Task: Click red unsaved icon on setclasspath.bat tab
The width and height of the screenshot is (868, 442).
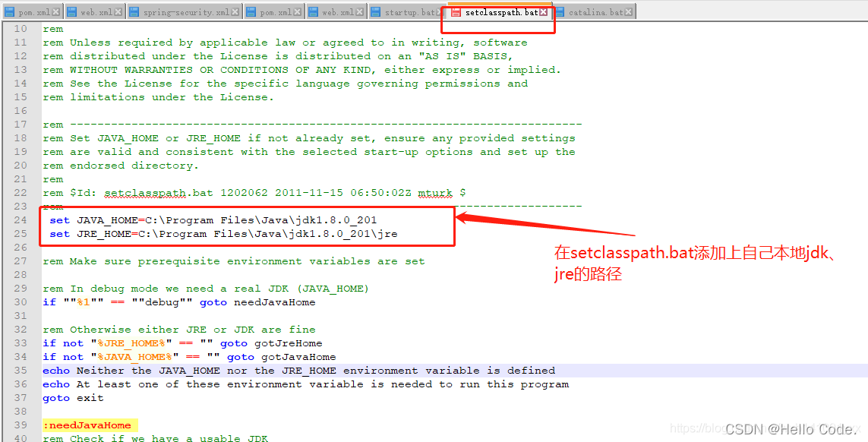Action: tap(456, 12)
